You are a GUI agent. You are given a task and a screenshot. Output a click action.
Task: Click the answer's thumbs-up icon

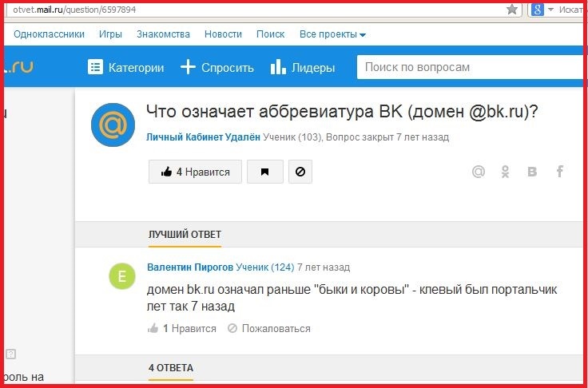point(153,328)
